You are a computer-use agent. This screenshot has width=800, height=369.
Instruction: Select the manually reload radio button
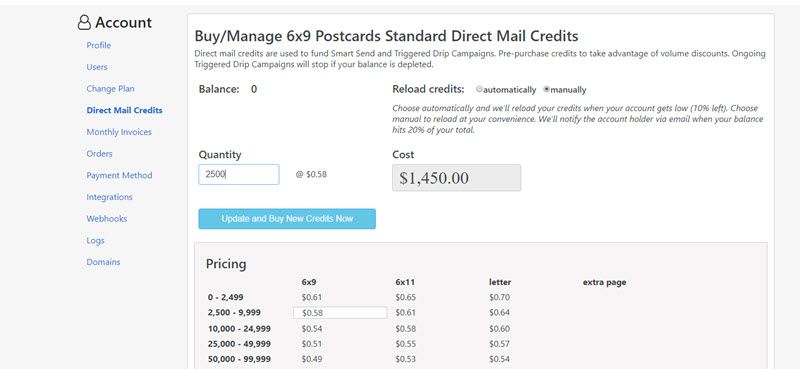click(x=546, y=89)
